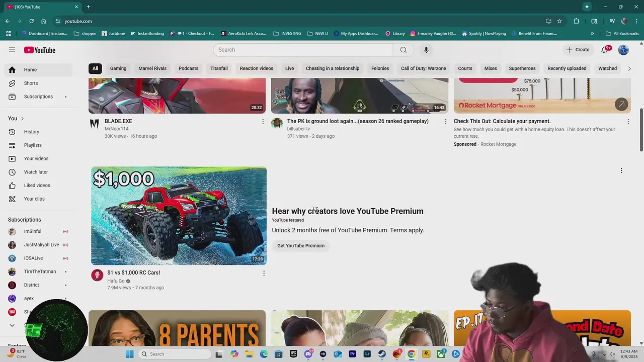The image size is (644, 362).
Task: Select the Podcasts filter chip
Action: pos(188,68)
